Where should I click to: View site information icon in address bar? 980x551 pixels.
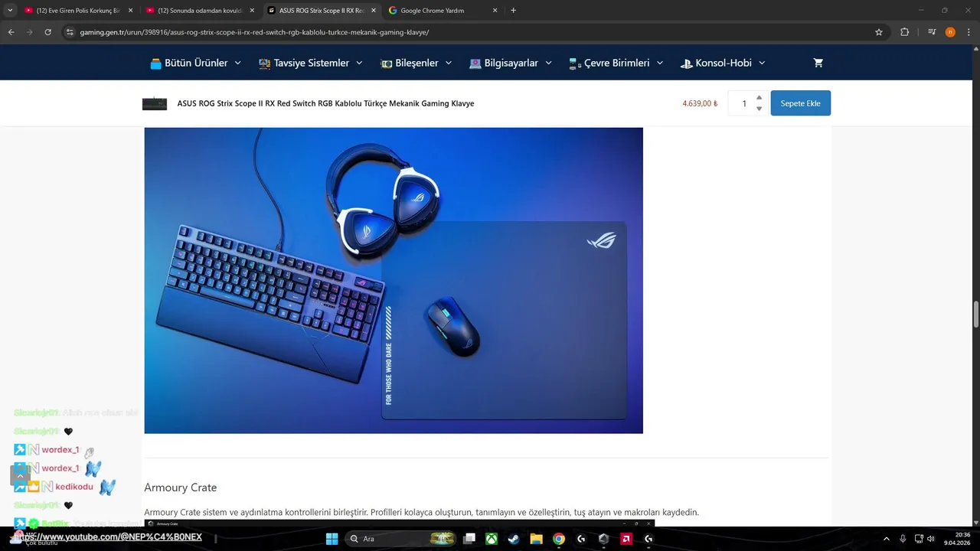pos(70,32)
